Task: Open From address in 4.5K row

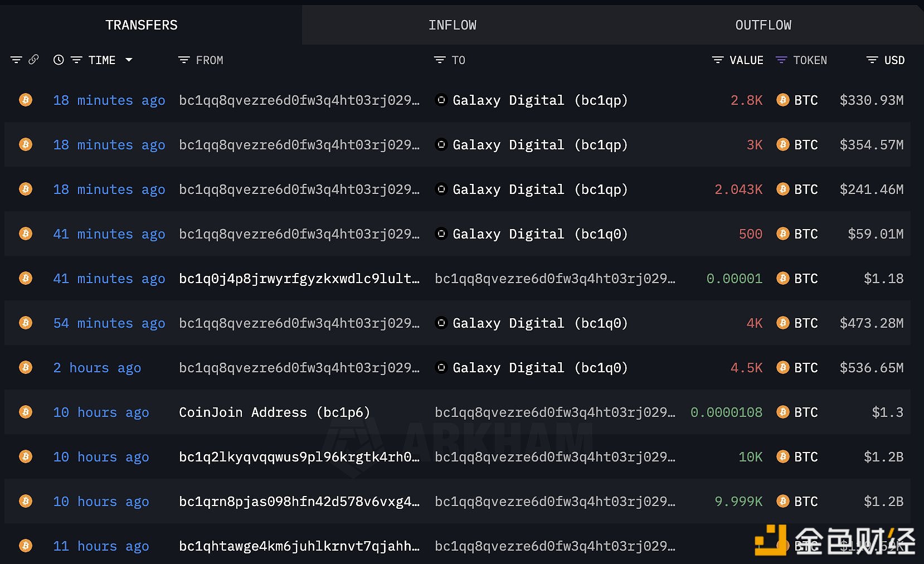Action: point(299,368)
